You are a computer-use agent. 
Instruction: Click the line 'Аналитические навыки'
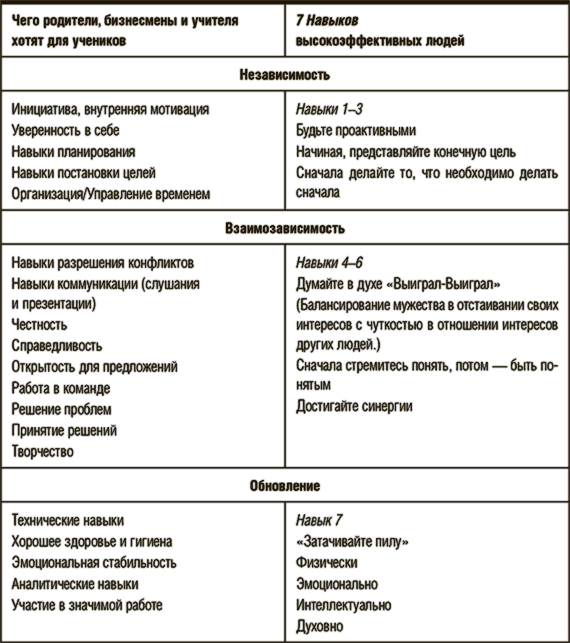[75, 584]
